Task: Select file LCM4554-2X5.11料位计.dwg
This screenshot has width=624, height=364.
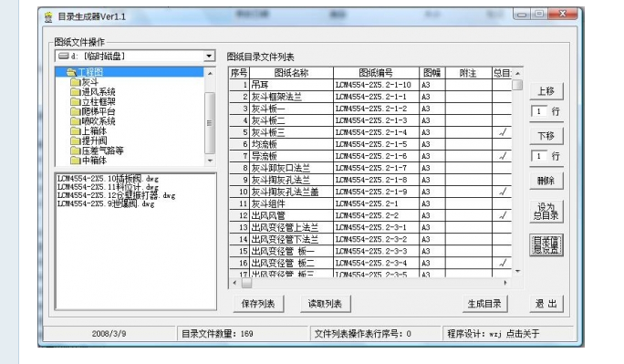Action: (108, 187)
